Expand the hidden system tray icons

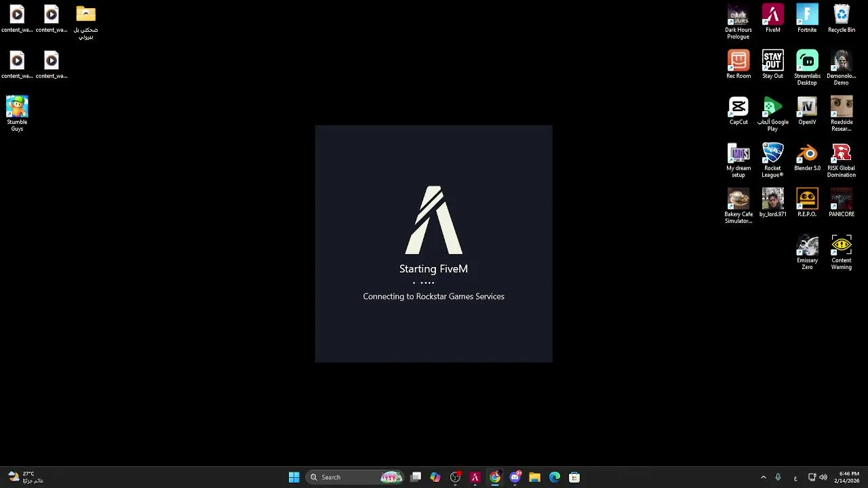(763, 477)
